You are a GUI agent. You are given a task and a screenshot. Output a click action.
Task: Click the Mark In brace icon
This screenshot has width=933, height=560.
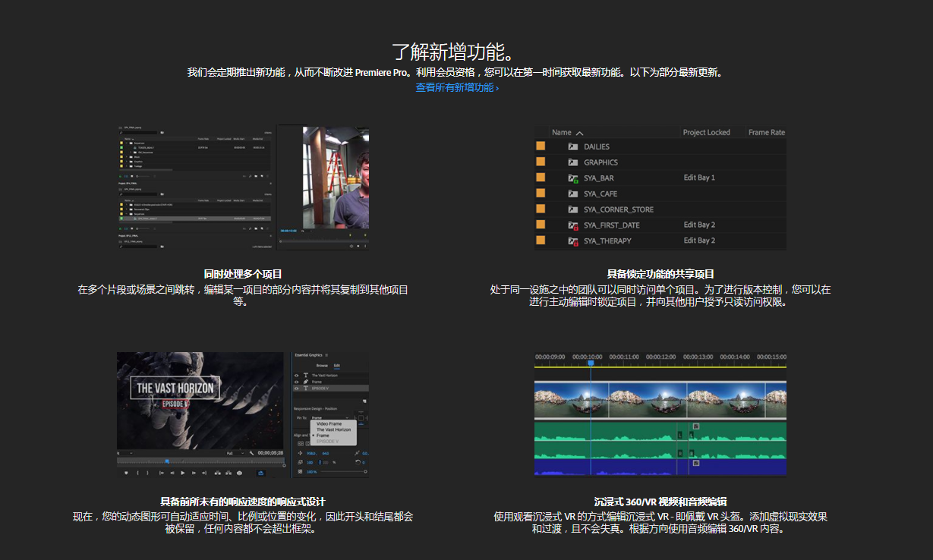click(x=137, y=473)
